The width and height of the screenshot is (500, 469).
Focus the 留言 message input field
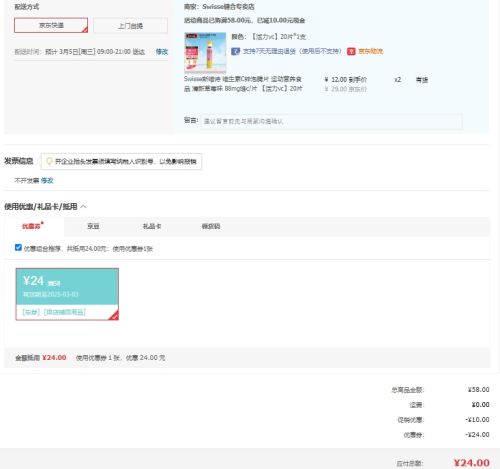coord(331,121)
